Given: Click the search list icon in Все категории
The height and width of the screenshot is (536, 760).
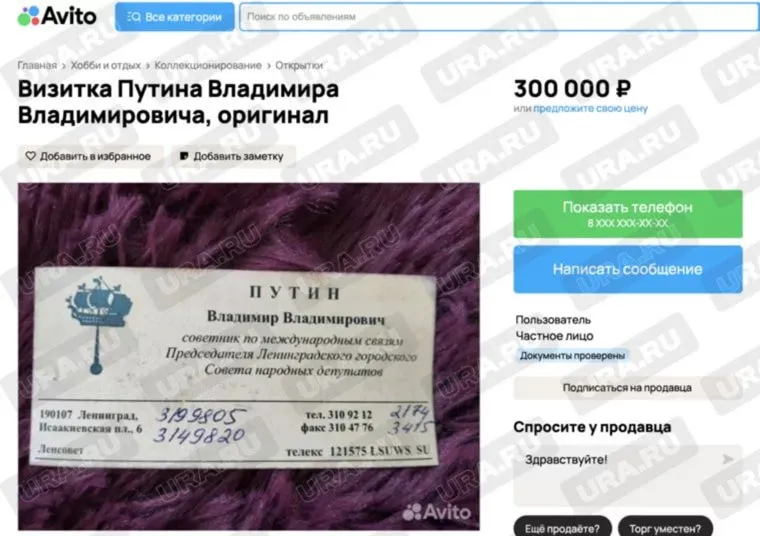Looking at the screenshot, I should pos(133,16).
